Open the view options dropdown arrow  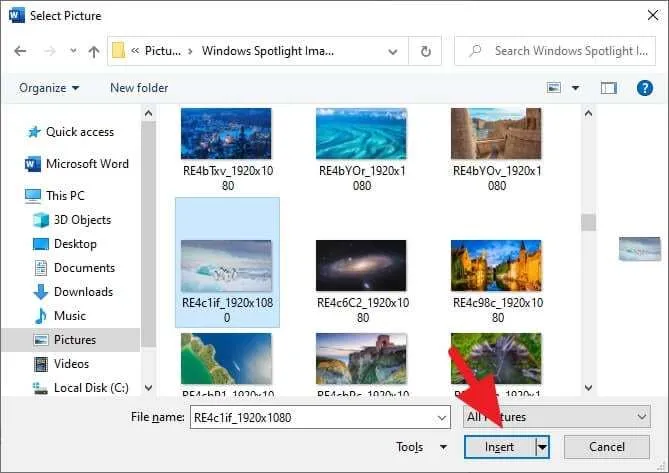tap(576, 88)
